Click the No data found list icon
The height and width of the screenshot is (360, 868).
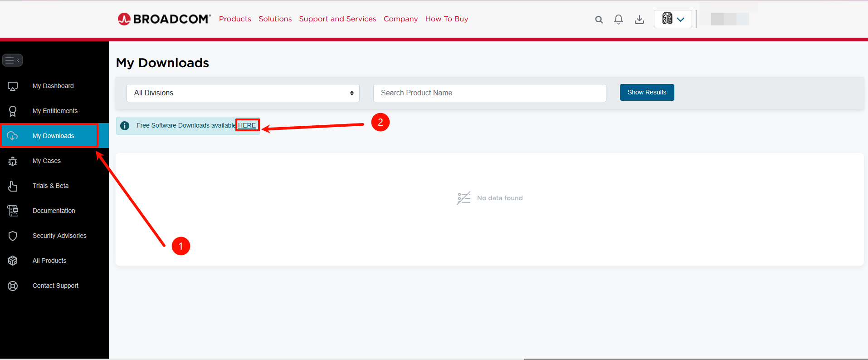[463, 198]
